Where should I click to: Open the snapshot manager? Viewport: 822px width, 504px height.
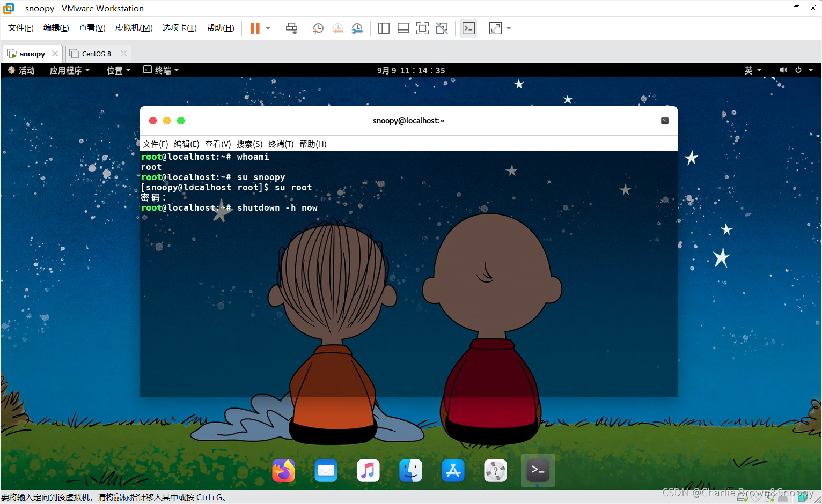(x=357, y=28)
